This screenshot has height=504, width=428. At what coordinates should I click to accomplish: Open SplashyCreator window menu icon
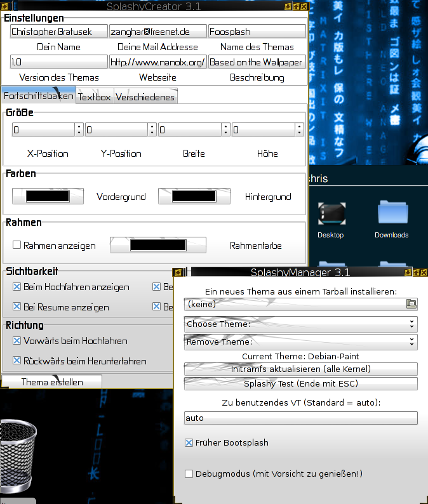pyautogui.click(x=4, y=6)
